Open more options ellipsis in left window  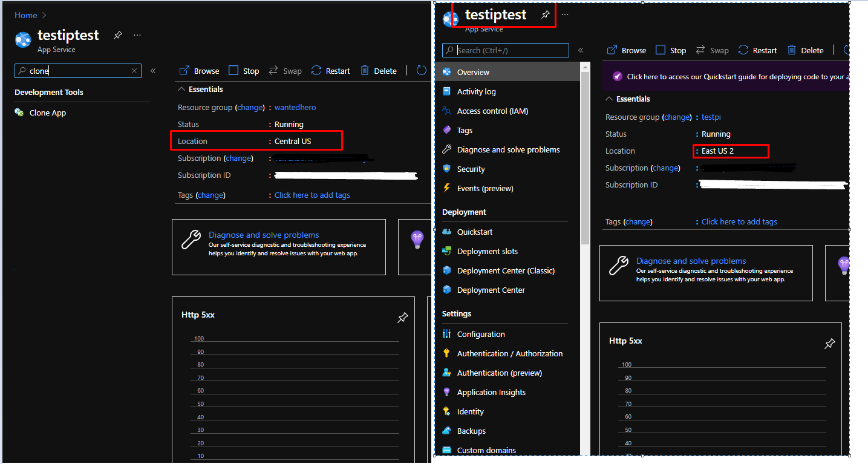(x=137, y=36)
